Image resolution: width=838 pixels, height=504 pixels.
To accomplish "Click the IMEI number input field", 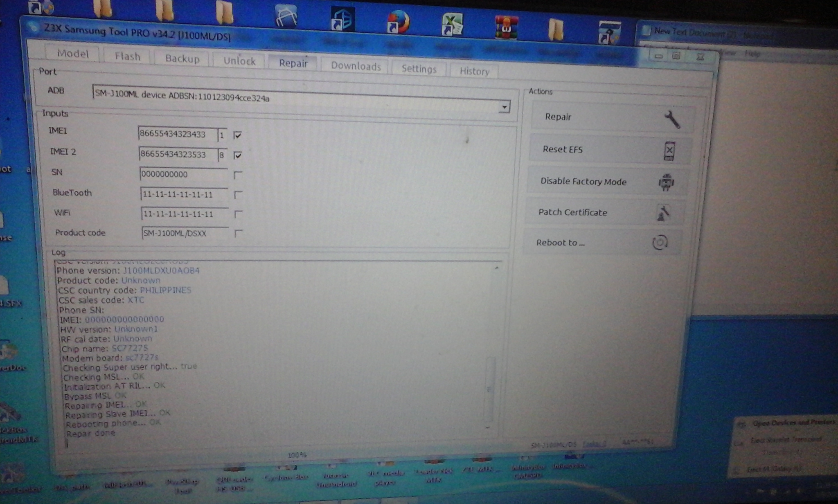I will coord(178,134).
